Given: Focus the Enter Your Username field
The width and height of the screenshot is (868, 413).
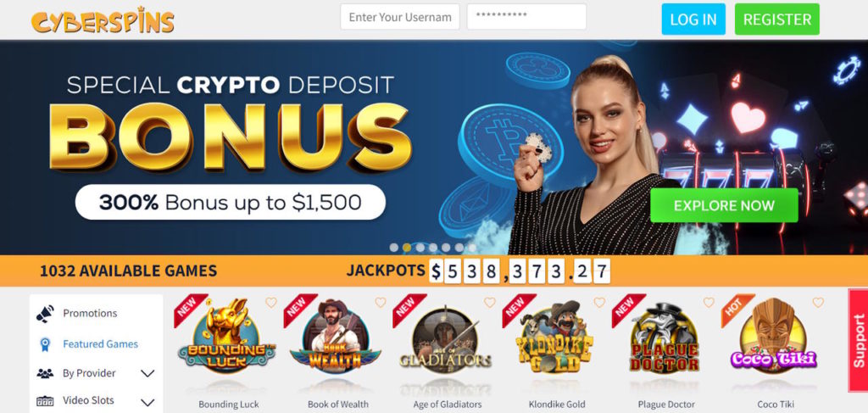Looking at the screenshot, I should [x=400, y=17].
